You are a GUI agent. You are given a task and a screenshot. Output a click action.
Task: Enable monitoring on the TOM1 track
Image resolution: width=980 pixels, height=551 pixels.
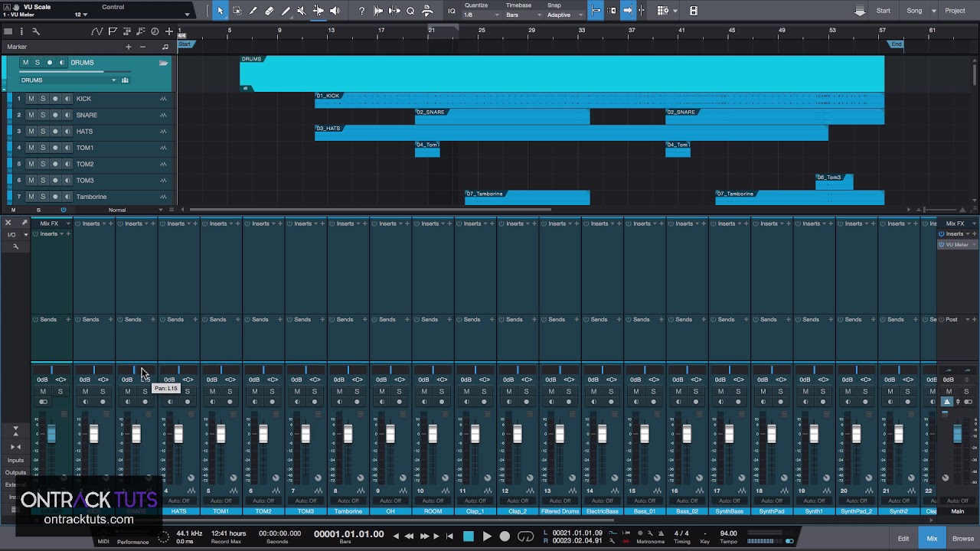point(67,148)
